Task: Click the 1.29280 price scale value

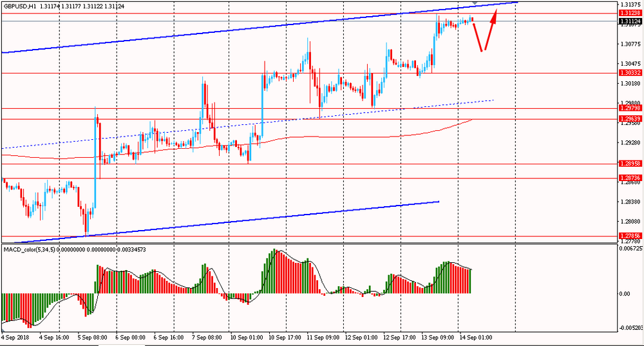Action: [630, 142]
